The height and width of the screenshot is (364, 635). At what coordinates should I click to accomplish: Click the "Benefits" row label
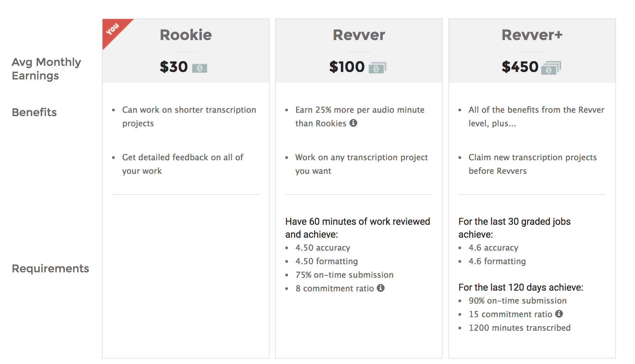click(34, 112)
